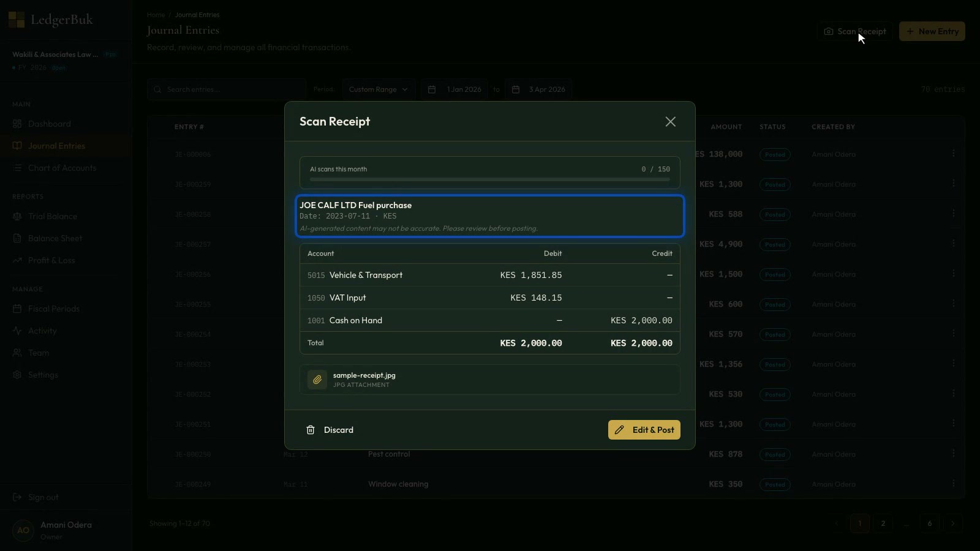The image size is (980, 551).
Task: Click the camera icon on Scan Receipt
Action: tap(829, 31)
